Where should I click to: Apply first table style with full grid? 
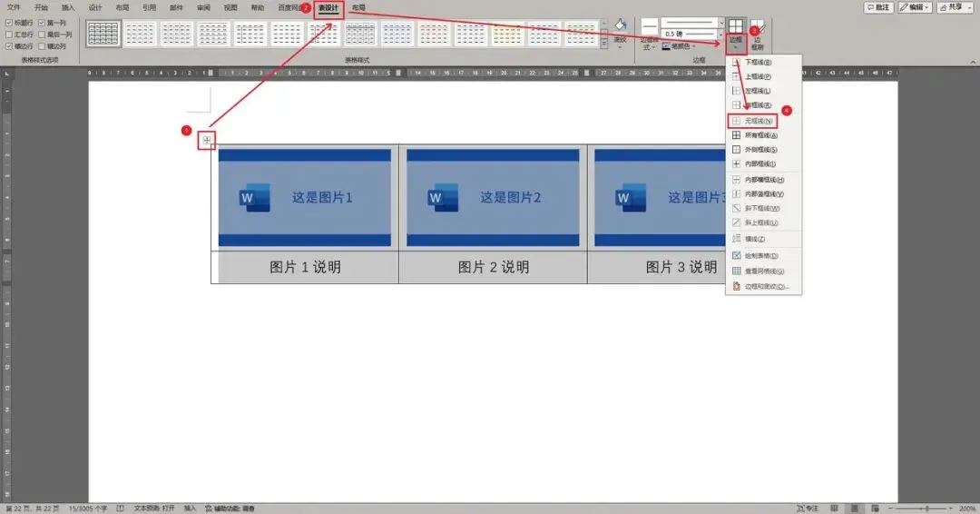pos(103,34)
